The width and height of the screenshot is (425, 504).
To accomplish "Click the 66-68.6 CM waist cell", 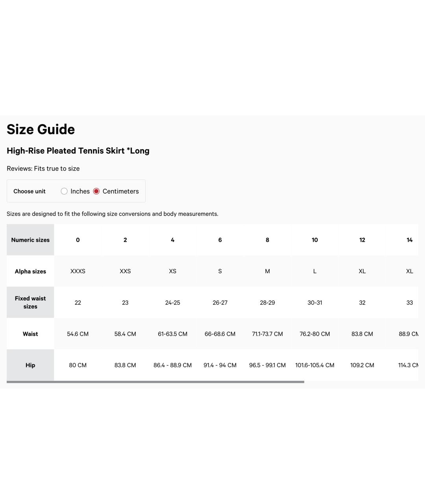I will 220,334.
